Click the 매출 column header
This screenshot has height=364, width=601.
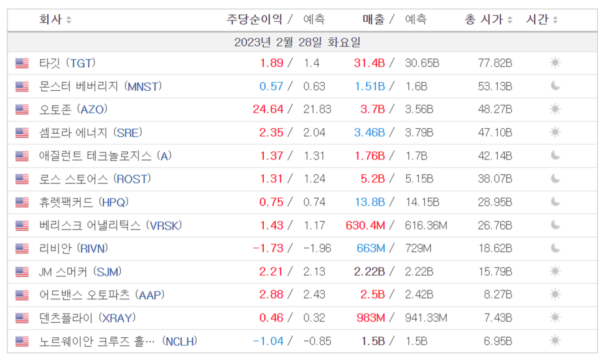tap(374, 19)
